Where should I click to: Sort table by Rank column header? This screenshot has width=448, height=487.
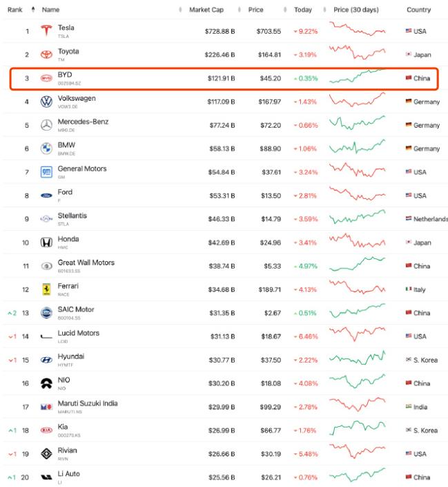pos(15,10)
